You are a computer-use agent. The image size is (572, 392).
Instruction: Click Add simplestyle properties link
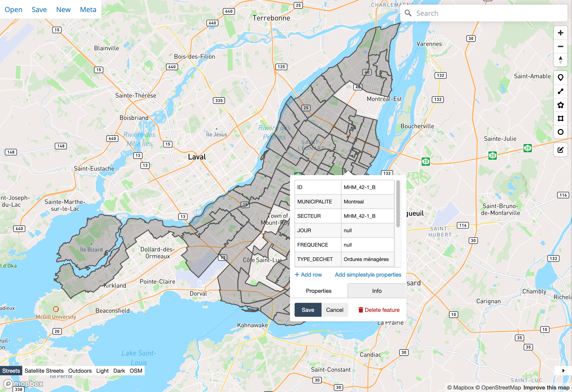(368, 274)
